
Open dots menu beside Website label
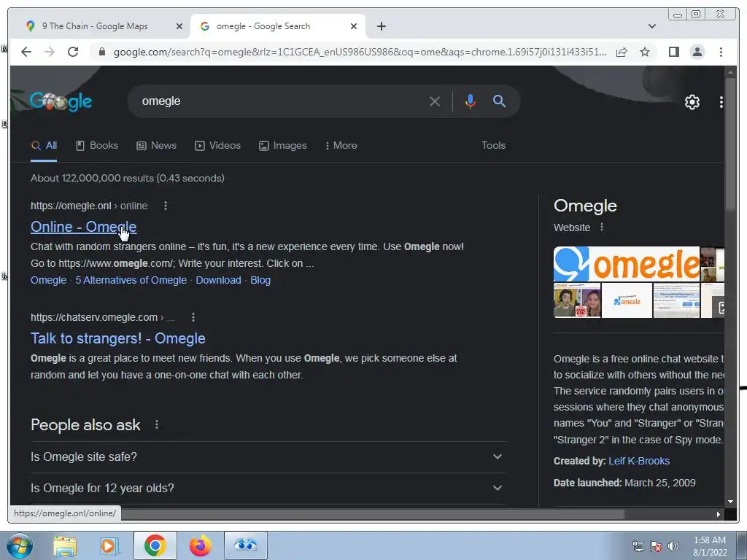(602, 227)
